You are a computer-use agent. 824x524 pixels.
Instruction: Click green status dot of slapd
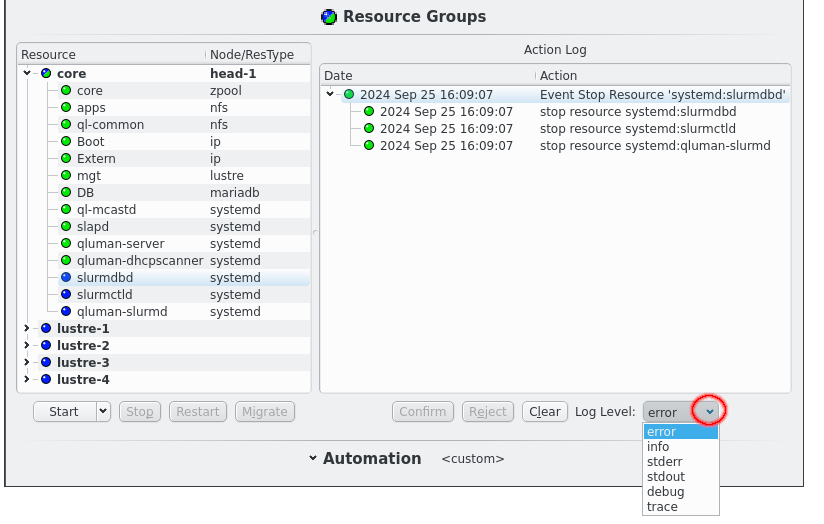[x=66, y=227]
